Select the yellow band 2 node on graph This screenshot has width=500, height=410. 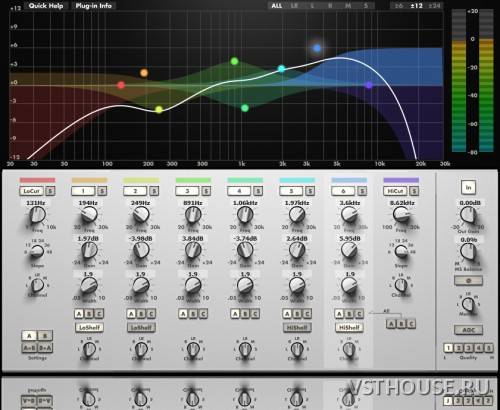159,109
